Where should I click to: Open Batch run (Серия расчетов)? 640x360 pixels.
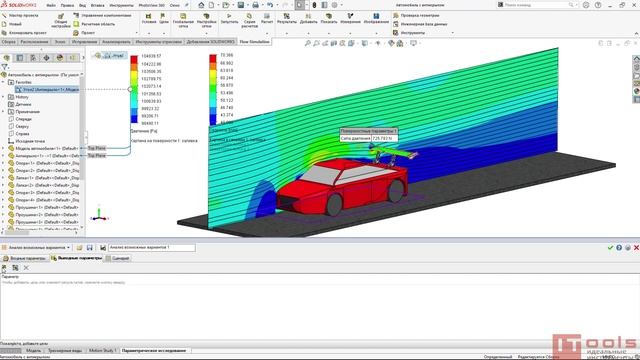[249, 20]
